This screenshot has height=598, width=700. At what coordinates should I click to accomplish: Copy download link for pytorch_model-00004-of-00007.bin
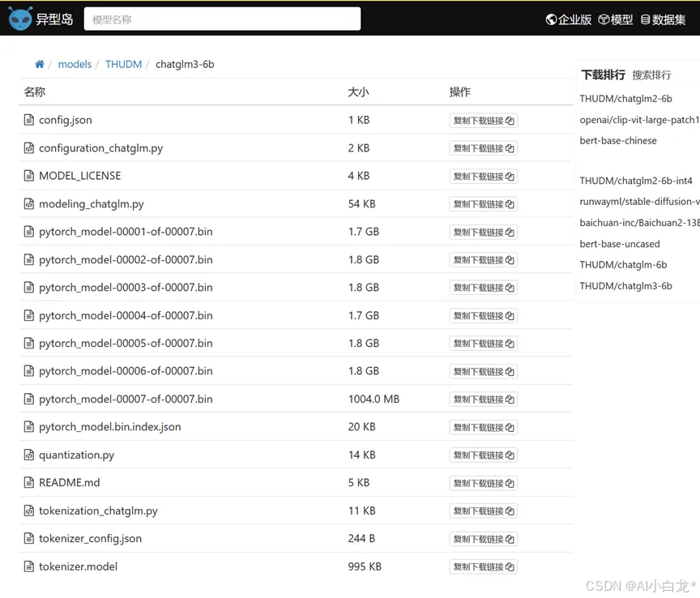point(484,316)
